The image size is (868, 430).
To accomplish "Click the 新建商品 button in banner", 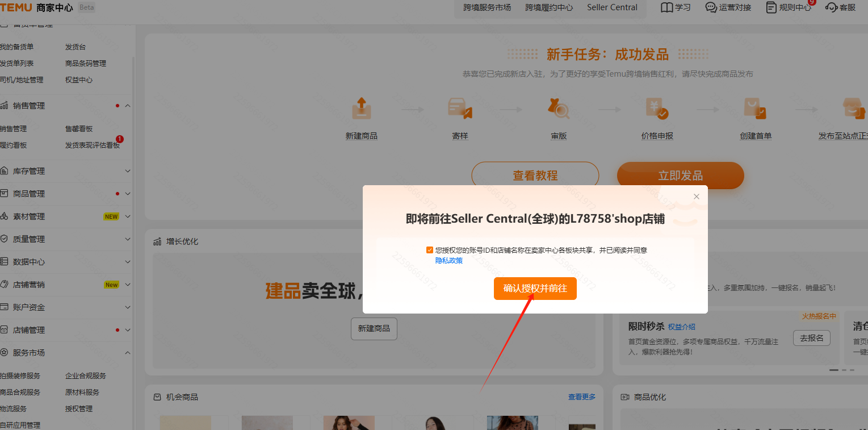I will tap(374, 328).
